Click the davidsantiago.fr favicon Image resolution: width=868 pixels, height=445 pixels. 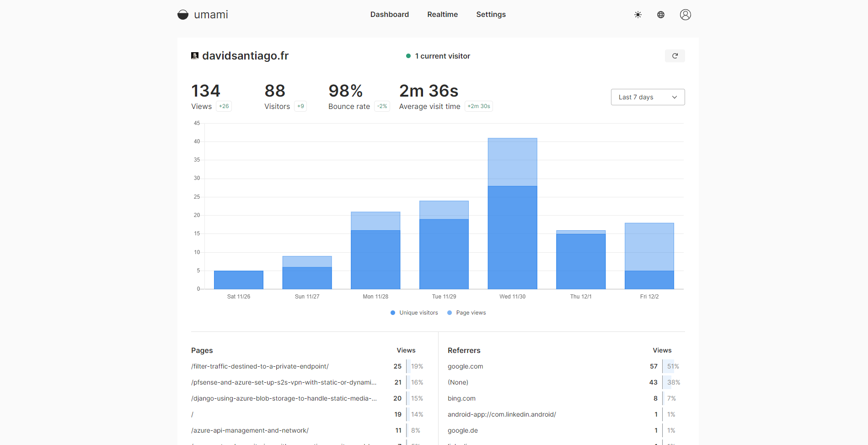195,56
